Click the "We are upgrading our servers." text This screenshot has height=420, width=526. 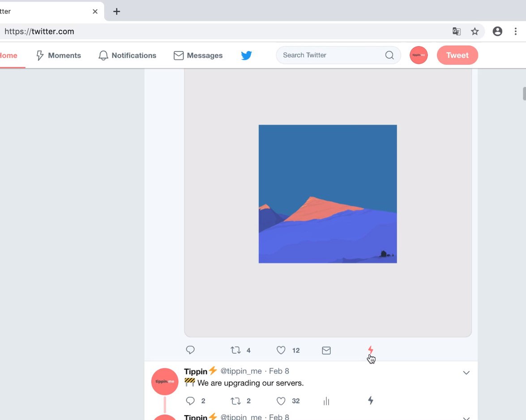[x=250, y=383]
